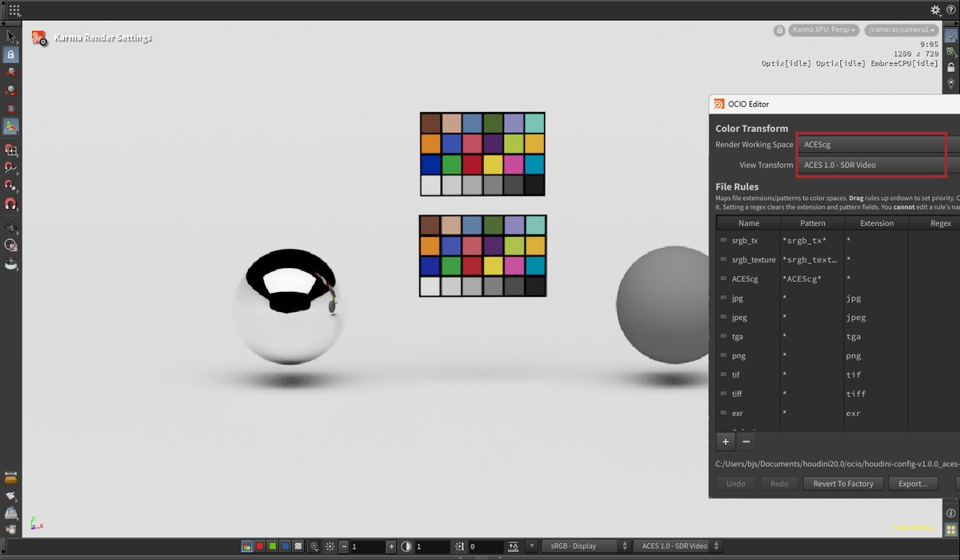Select the tga file rule
This screenshot has width=960, height=560.
(737, 337)
